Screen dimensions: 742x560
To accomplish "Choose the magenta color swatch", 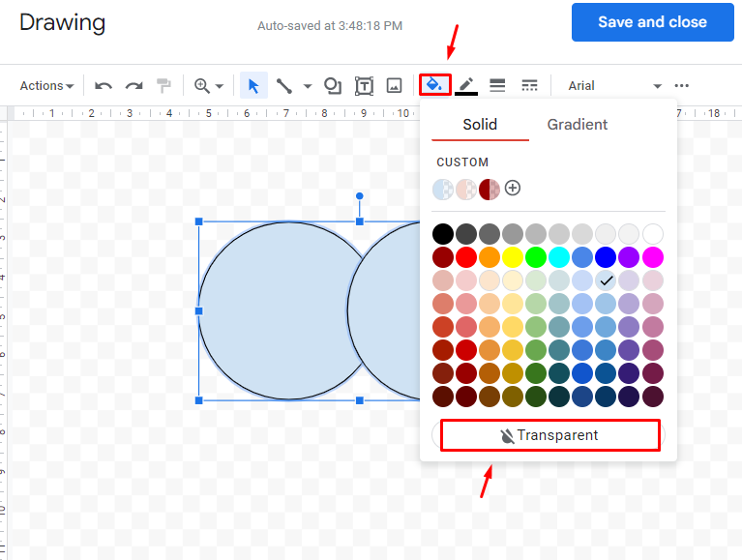I will [x=653, y=257].
